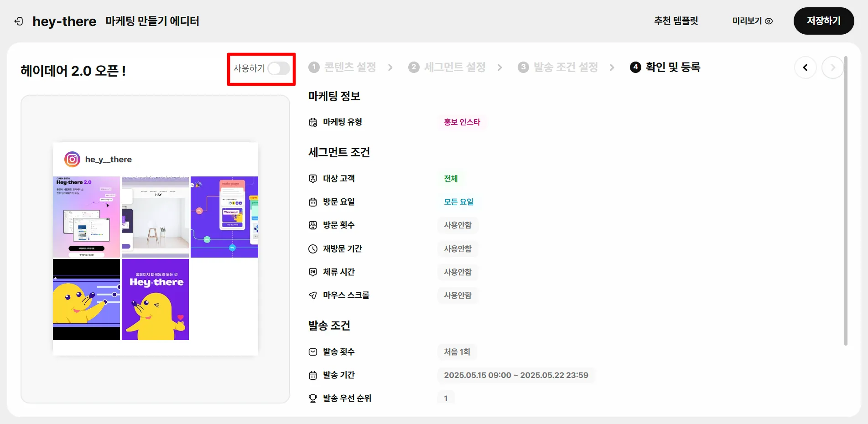The width and height of the screenshot is (868, 424).
Task: Click the Instagram logo icon in preview
Action: (72, 159)
